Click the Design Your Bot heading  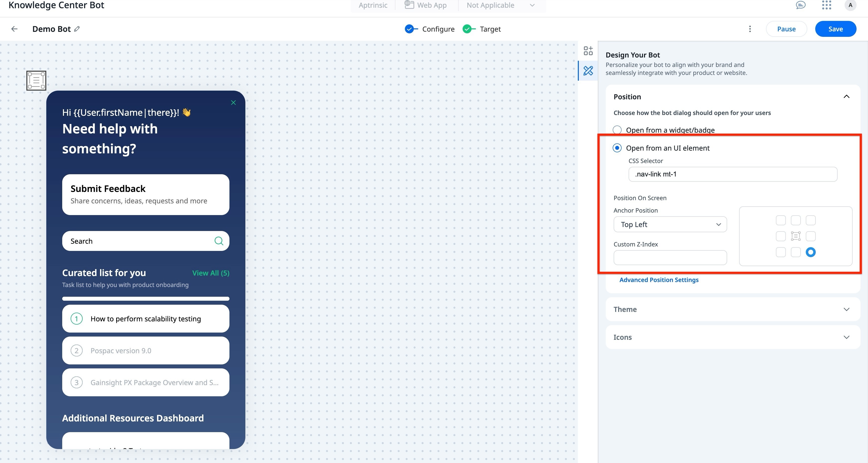click(633, 55)
